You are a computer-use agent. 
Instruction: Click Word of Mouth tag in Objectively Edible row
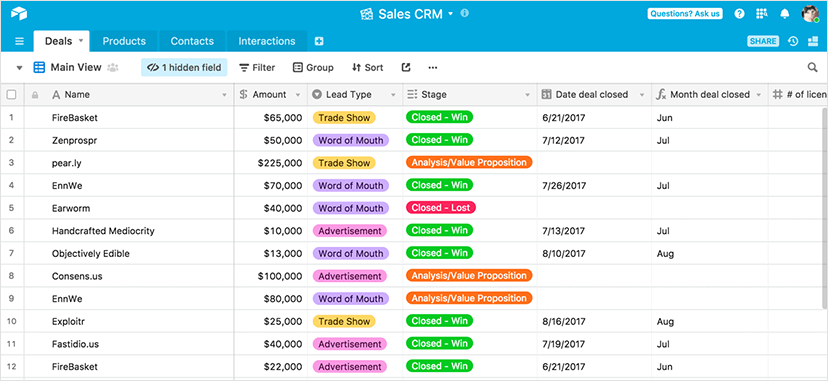(x=351, y=253)
